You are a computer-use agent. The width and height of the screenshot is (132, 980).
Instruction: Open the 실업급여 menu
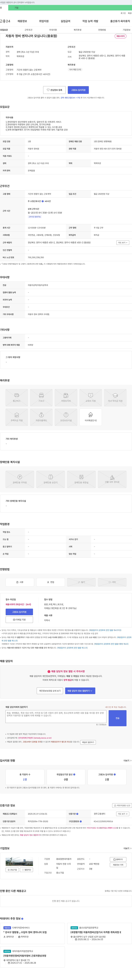point(65,21)
